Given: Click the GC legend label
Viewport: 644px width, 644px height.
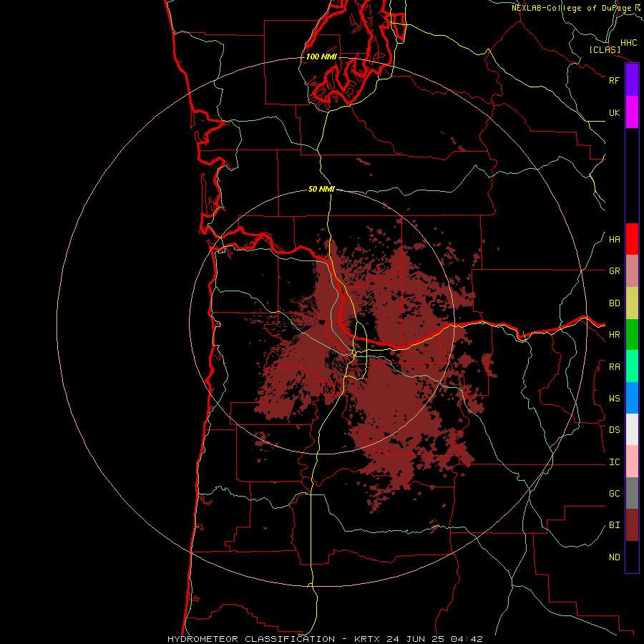Looking at the screenshot, I should tap(614, 494).
